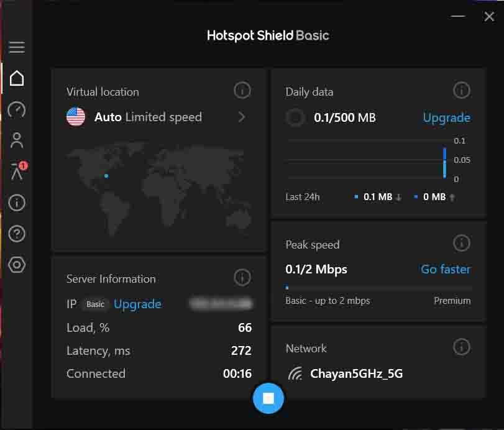Click the '0.1/2 Mbps' speed value
Viewport: 504px width, 430px height.
[316, 269]
